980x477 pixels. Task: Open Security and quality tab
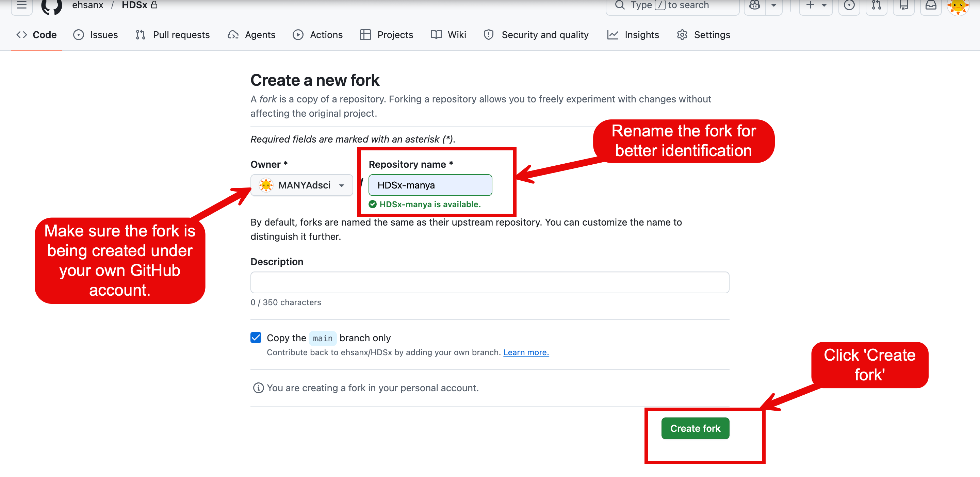[x=536, y=35]
